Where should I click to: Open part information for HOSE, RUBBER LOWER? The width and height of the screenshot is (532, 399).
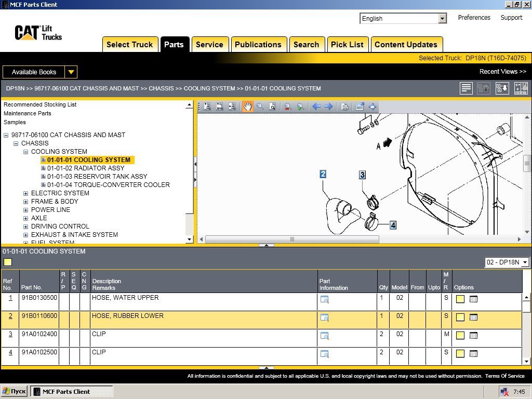tap(324, 317)
